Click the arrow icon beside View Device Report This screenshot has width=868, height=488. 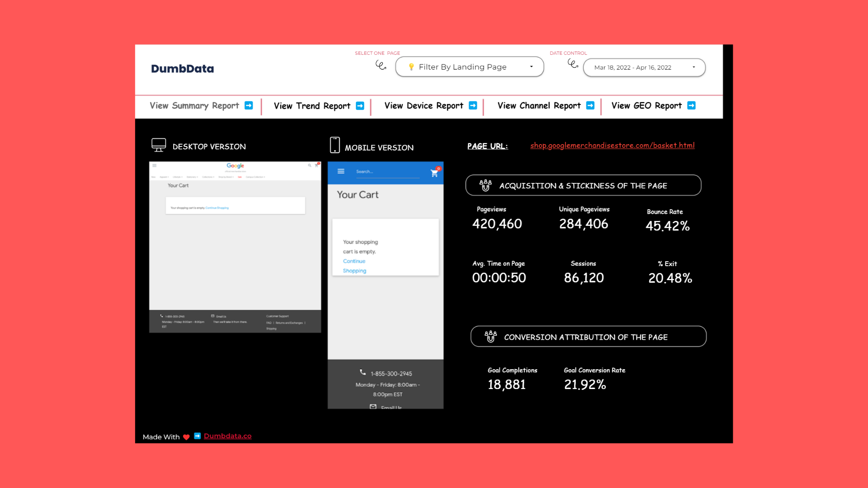point(473,105)
